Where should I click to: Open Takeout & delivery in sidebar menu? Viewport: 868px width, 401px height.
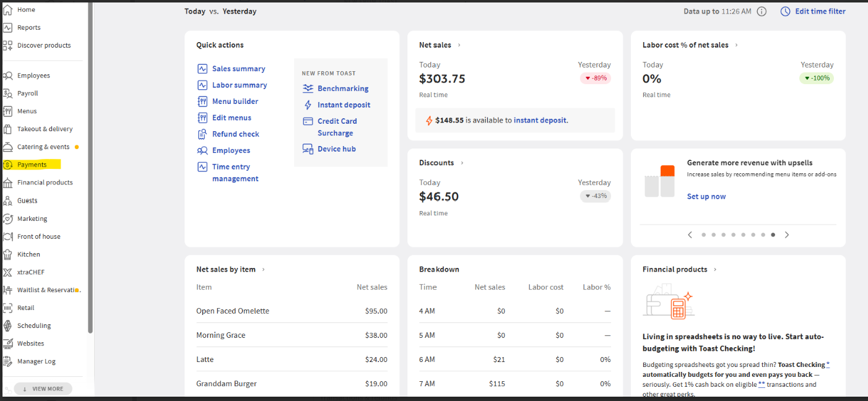(x=45, y=129)
